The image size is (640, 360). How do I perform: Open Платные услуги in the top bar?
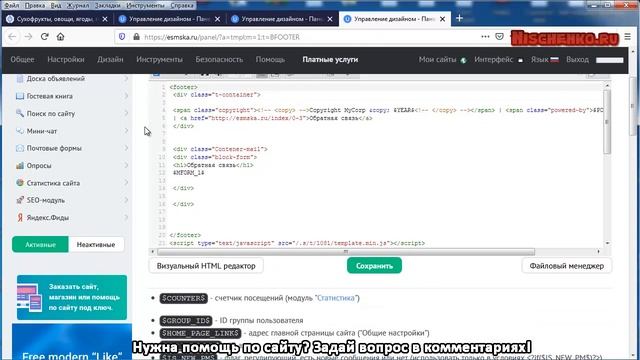point(330,60)
